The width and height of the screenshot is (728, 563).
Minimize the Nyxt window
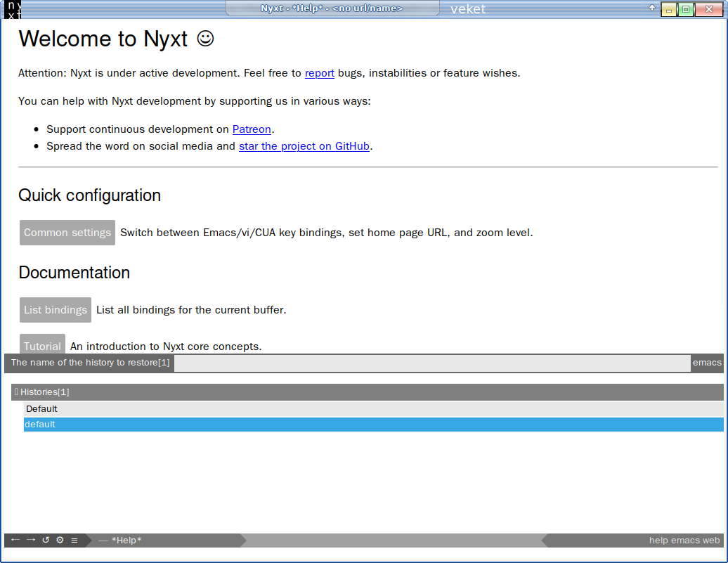[x=668, y=9]
